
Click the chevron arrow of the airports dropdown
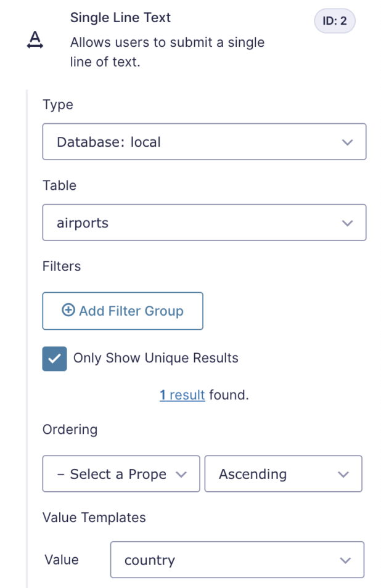pos(347,223)
